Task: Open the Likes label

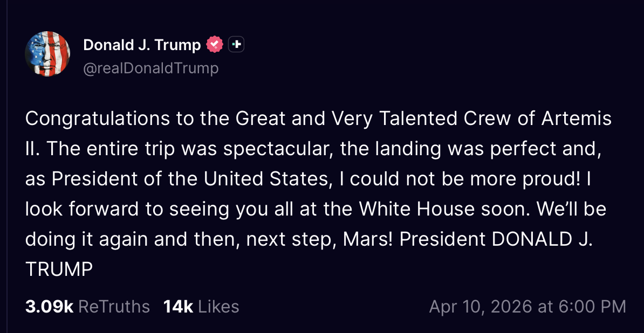Action: pyautogui.click(x=218, y=307)
